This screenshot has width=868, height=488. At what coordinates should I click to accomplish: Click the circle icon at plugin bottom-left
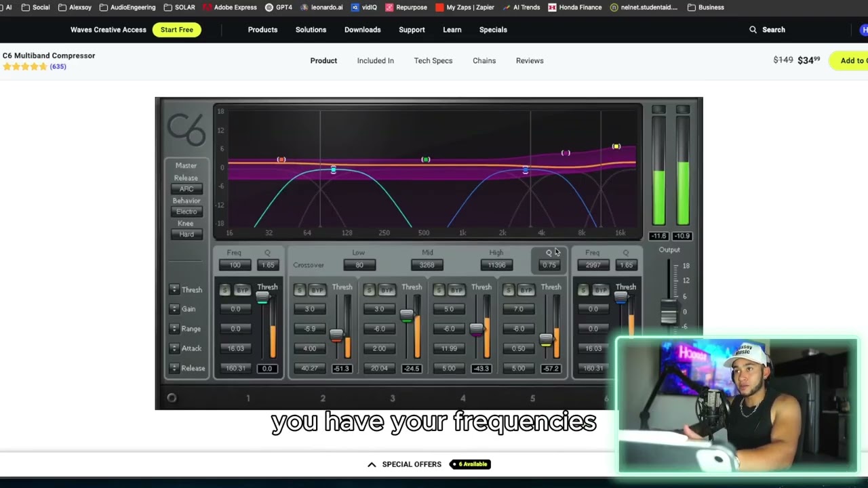[x=172, y=399]
